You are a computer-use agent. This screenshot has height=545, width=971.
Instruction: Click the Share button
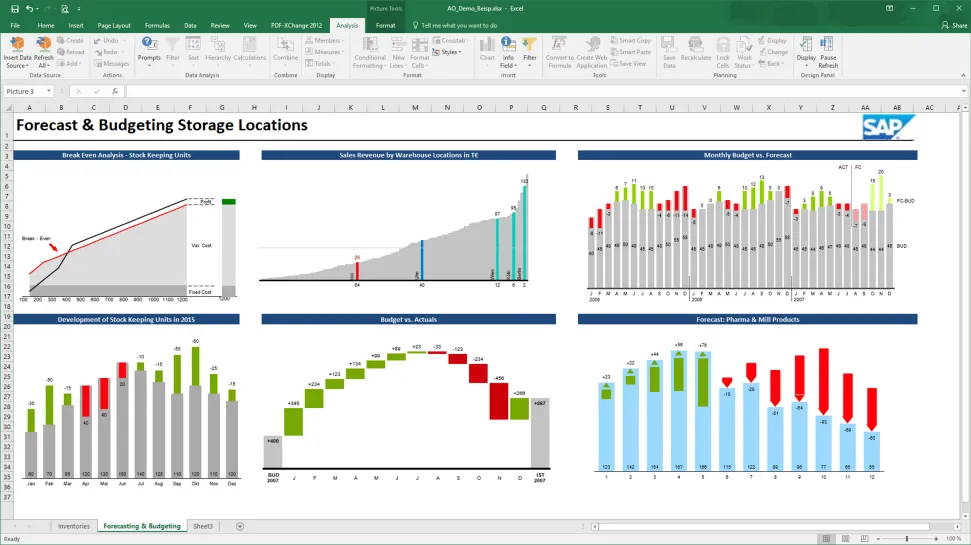click(954, 25)
